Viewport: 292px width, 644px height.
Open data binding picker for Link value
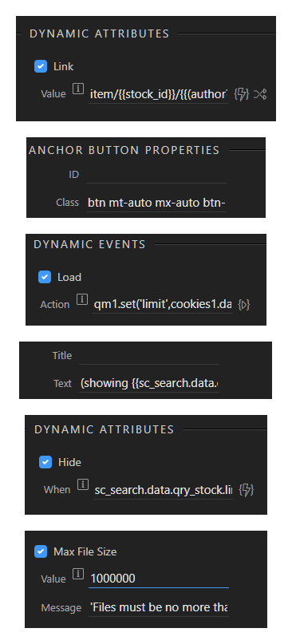[x=241, y=94]
